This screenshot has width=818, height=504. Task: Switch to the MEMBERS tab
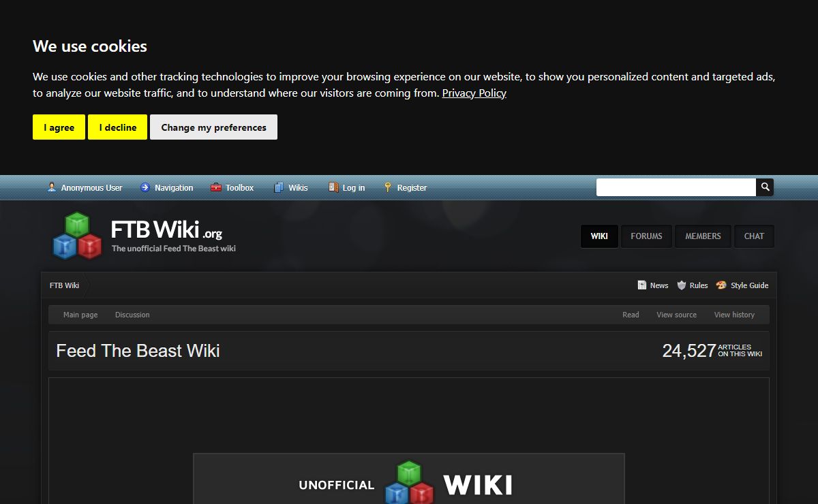(x=703, y=236)
